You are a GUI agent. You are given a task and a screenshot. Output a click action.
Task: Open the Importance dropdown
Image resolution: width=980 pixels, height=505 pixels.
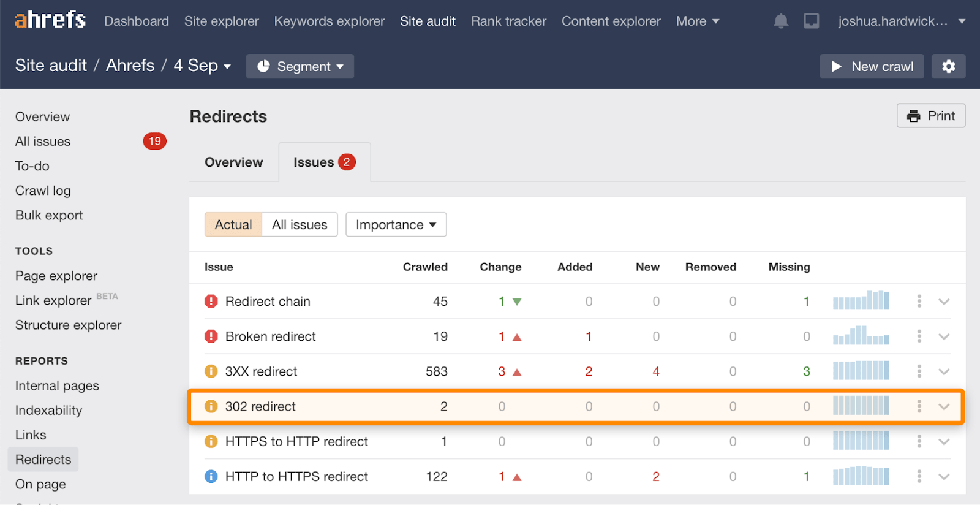[x=396, y=225]
